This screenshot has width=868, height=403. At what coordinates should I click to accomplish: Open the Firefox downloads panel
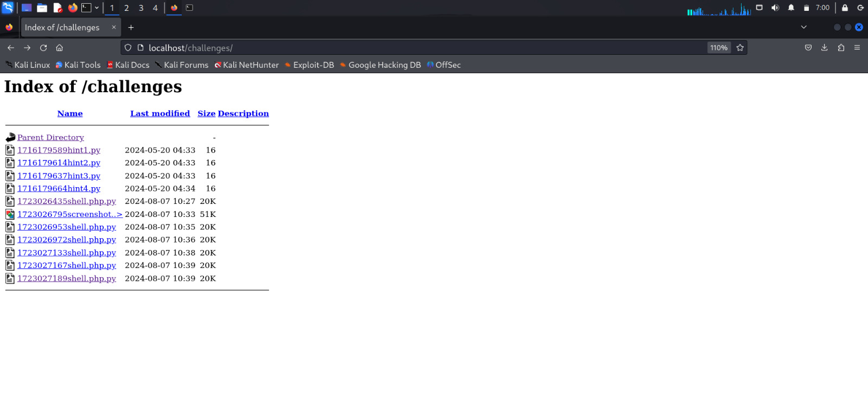(824, 48)
